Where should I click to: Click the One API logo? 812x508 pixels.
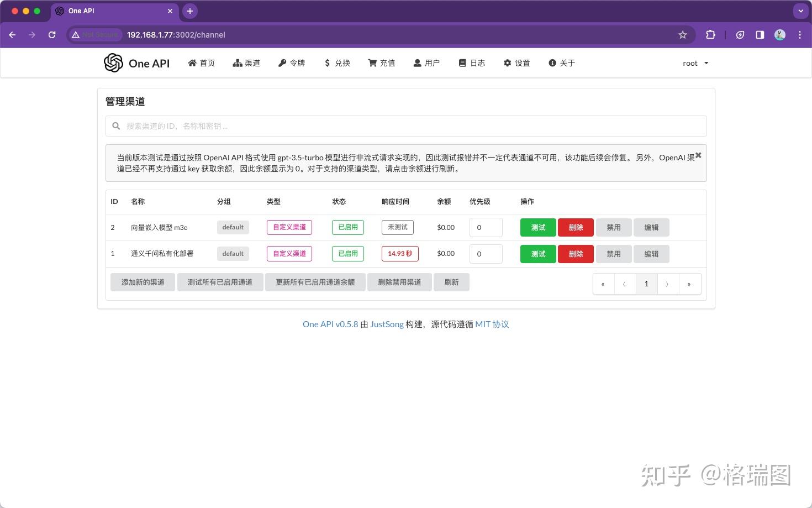click(136, 63)
